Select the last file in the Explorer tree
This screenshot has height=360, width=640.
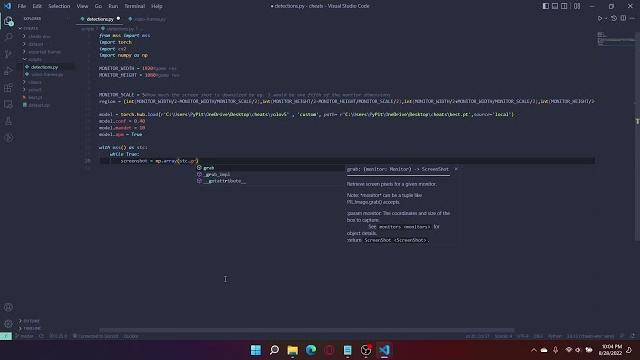tap(38, 105)
